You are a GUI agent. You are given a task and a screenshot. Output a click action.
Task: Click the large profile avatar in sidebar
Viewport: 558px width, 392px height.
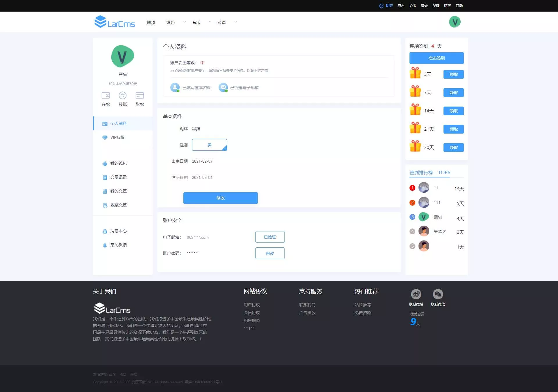click(123, 56)
